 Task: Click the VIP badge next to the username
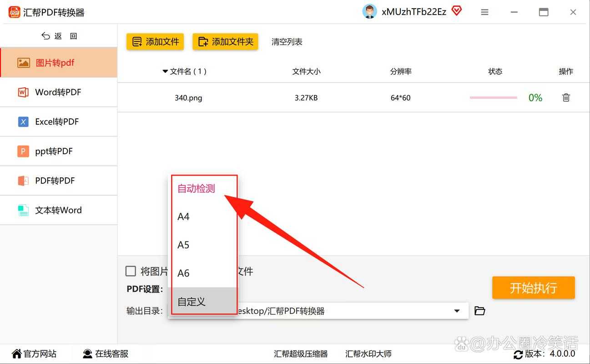(456, 11)
